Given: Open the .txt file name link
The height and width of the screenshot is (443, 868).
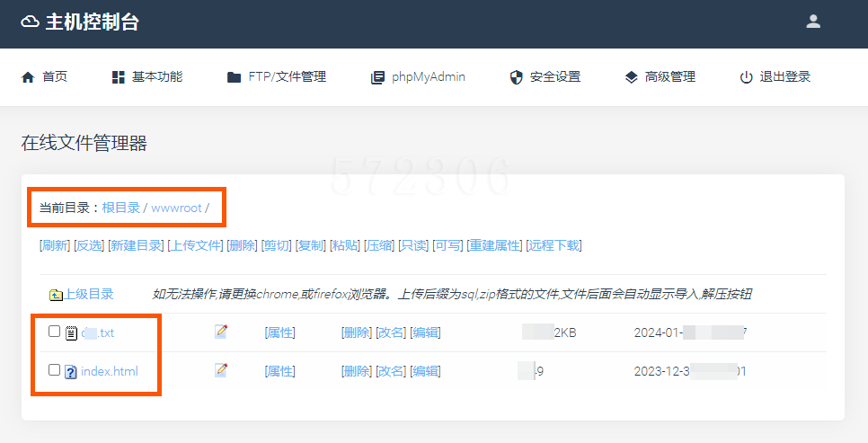Looking at the screenshot, I should coord(98,332).
